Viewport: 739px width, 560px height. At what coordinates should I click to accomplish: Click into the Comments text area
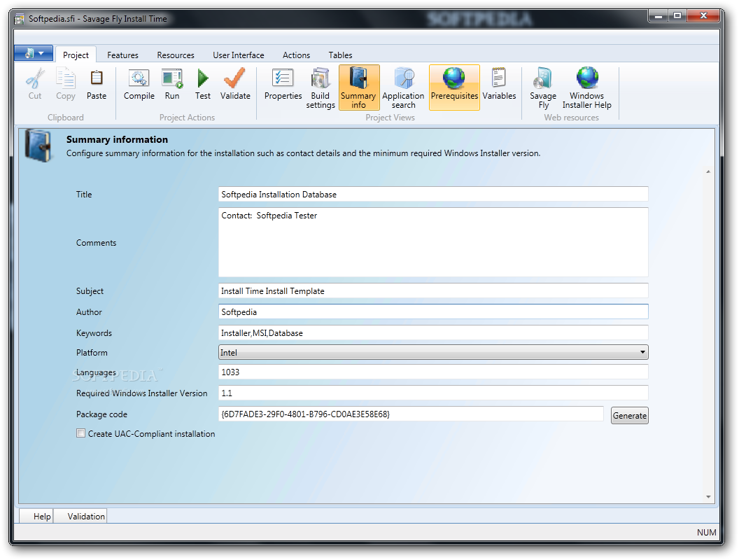433,241
